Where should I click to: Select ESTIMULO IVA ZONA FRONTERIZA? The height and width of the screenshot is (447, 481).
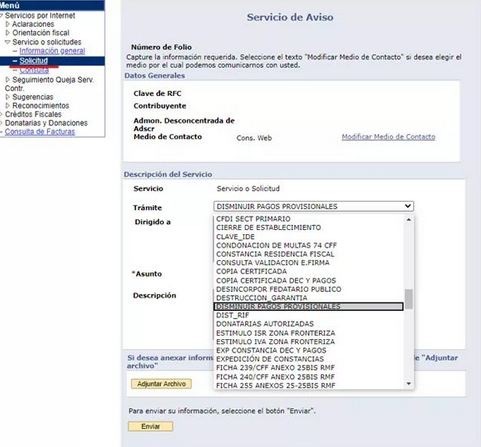coord(275,341)
